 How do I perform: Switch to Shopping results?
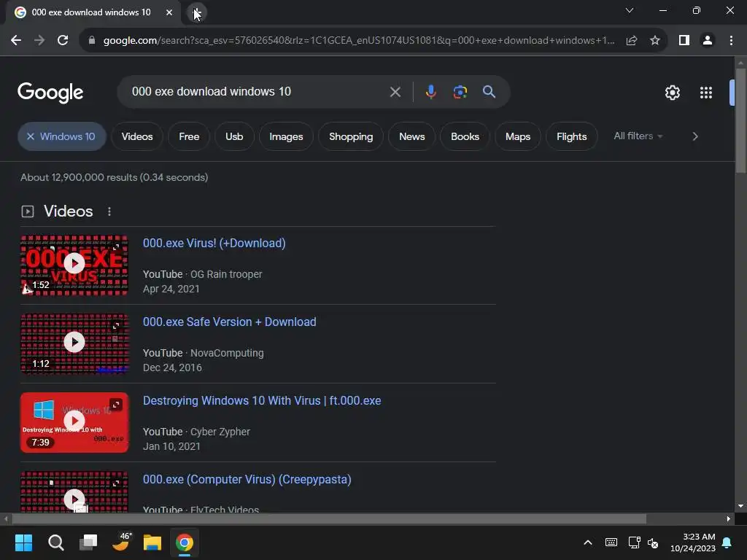[x=351, y=136]
